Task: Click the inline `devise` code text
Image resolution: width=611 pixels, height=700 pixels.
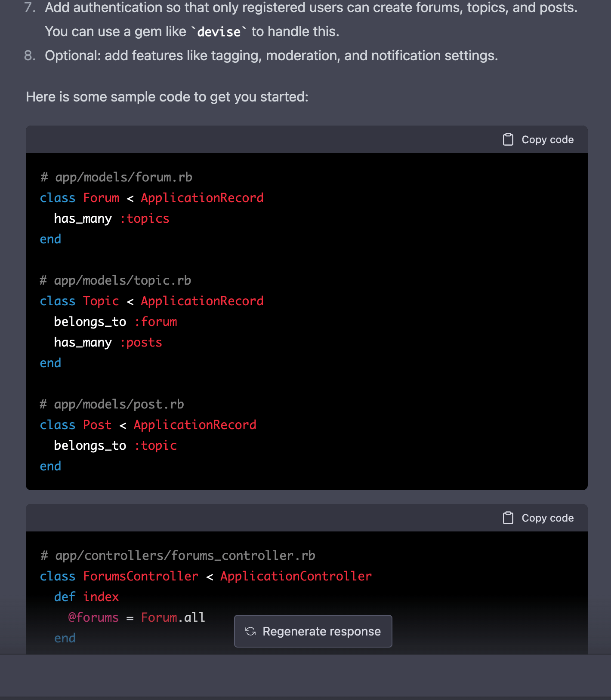Action: click(219, 32)
